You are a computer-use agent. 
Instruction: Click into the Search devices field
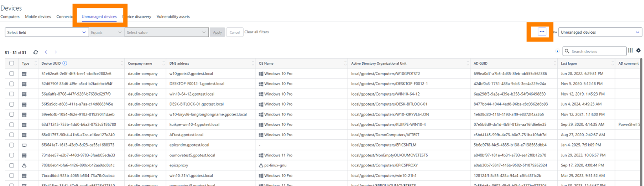point(595,51)
